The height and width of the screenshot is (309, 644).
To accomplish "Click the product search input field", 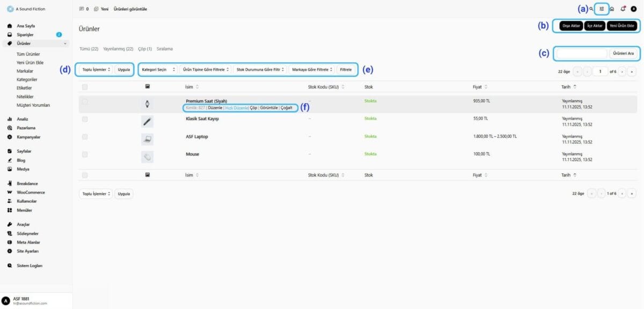I will [581, 54].
